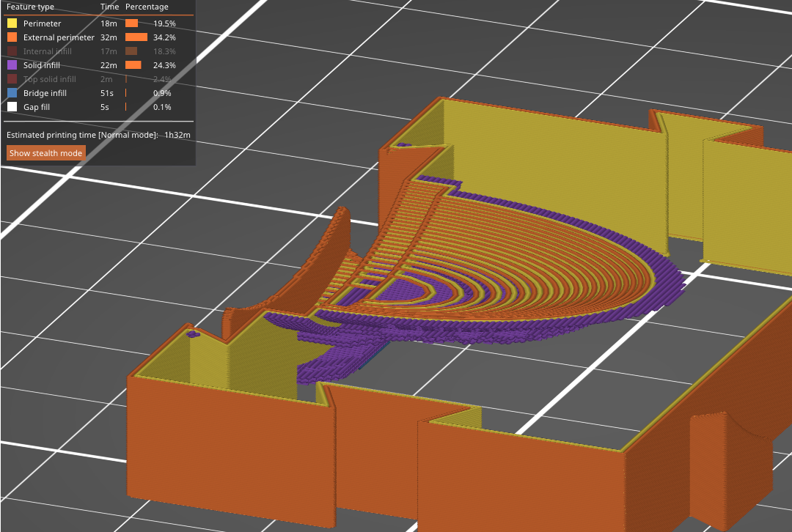Click the Time column header
Screen dimensions: 792x532
(x=109, y=7)
